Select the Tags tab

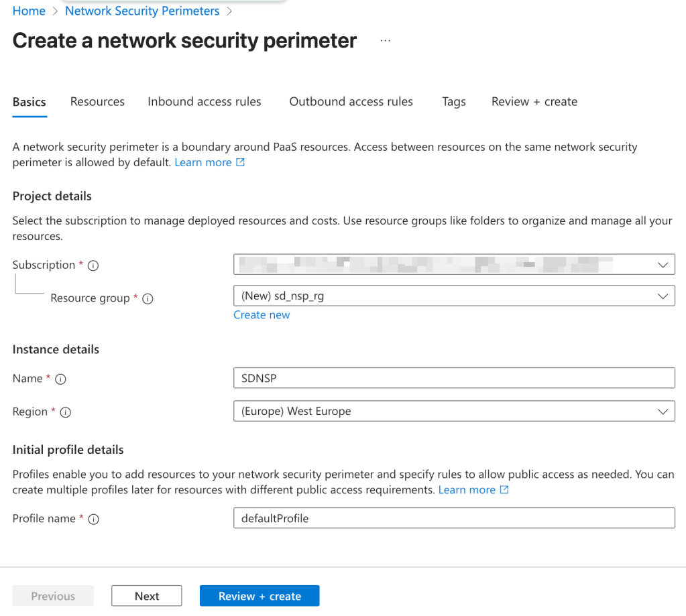click(x=454, y=102)
